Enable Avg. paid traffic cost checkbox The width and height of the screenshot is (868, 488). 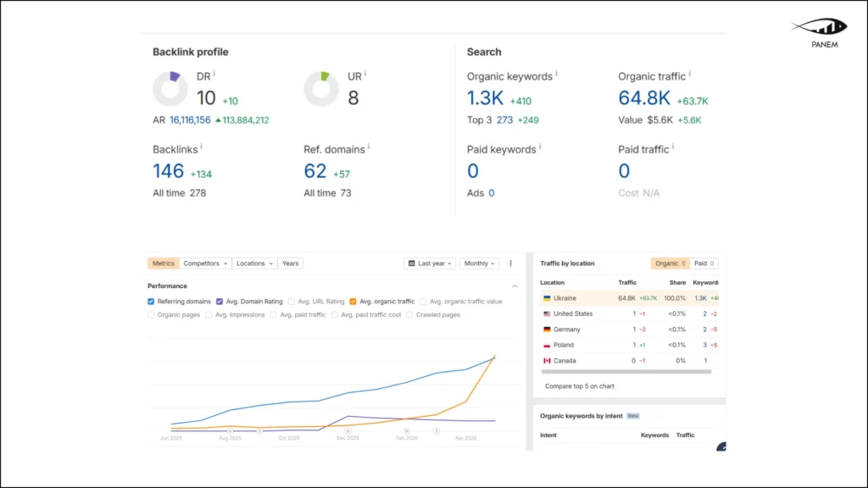point(334,315)
